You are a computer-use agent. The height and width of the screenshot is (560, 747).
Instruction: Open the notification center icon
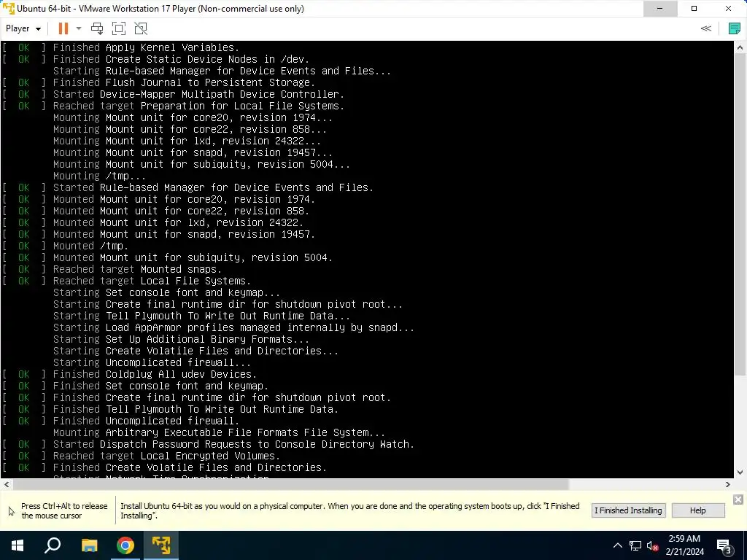click(x=724, y=546)
